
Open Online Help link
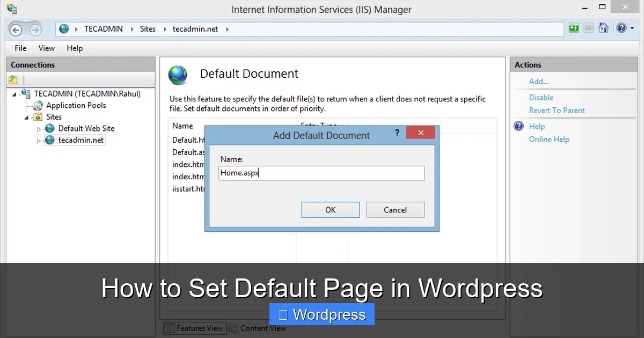click(549, 139)
